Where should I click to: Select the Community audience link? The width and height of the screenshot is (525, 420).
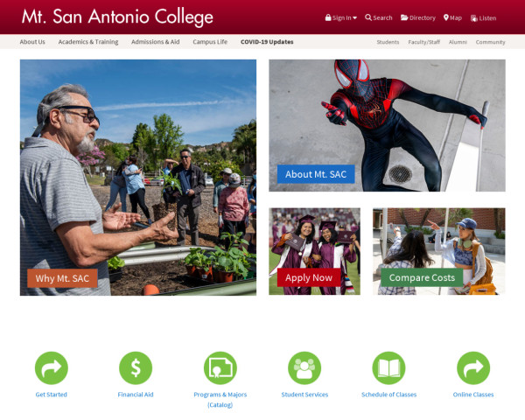[x=491, y=42]
